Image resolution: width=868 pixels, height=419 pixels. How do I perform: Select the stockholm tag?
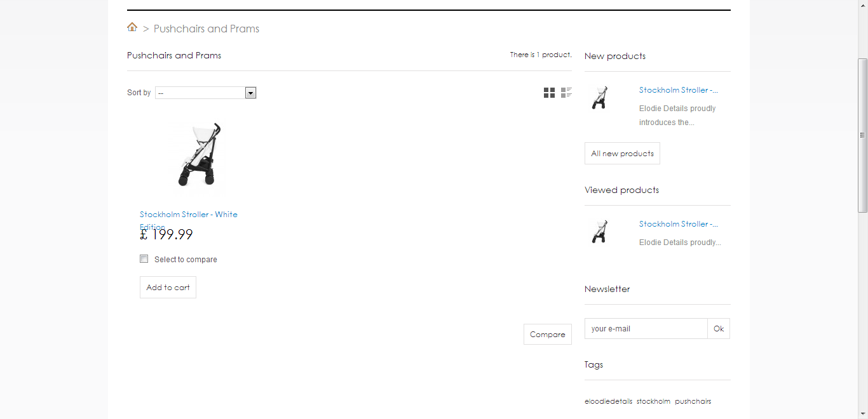coord(653,401)
